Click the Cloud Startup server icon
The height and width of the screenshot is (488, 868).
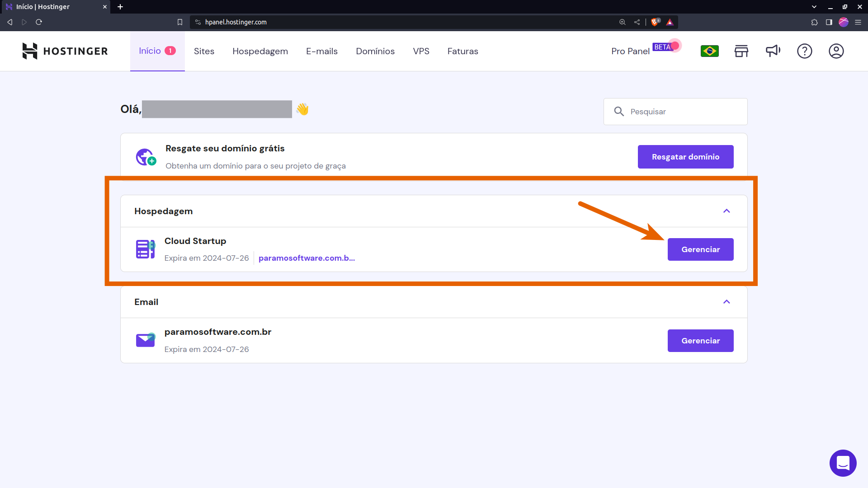tap(146, 249)
